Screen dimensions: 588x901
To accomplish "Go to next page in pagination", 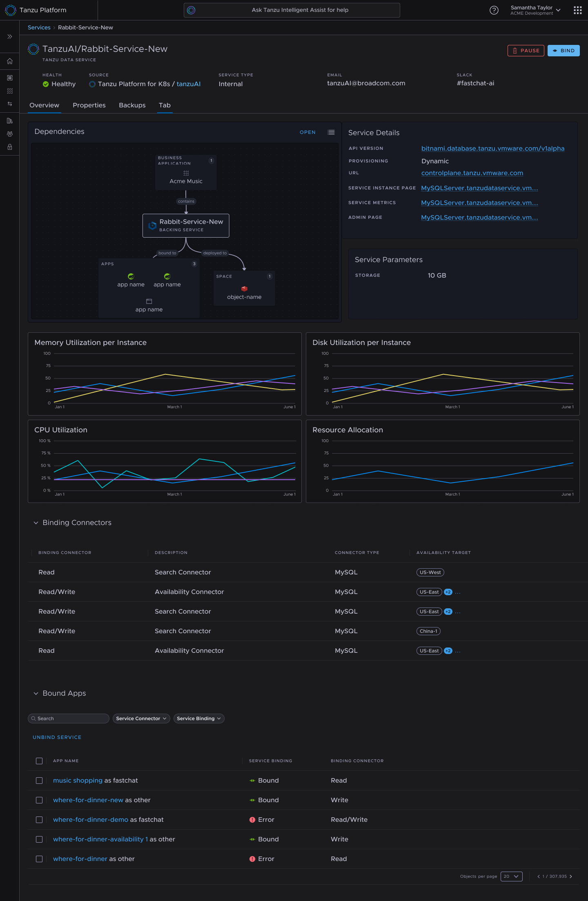I will [571, 877].
